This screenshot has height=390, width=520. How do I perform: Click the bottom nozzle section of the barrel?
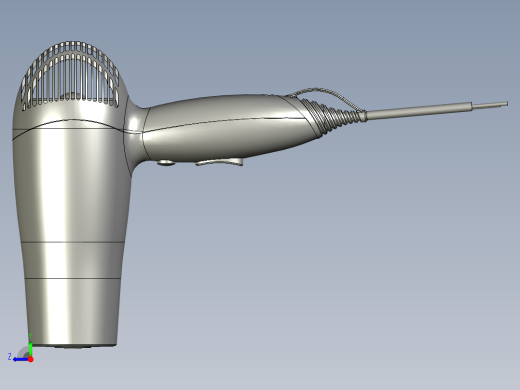click(72, 312)
